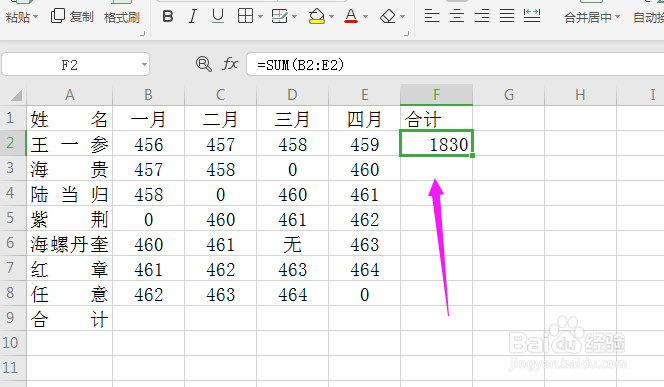Select column H header
The width and height of the screenshot is (664, 387).
581,95
